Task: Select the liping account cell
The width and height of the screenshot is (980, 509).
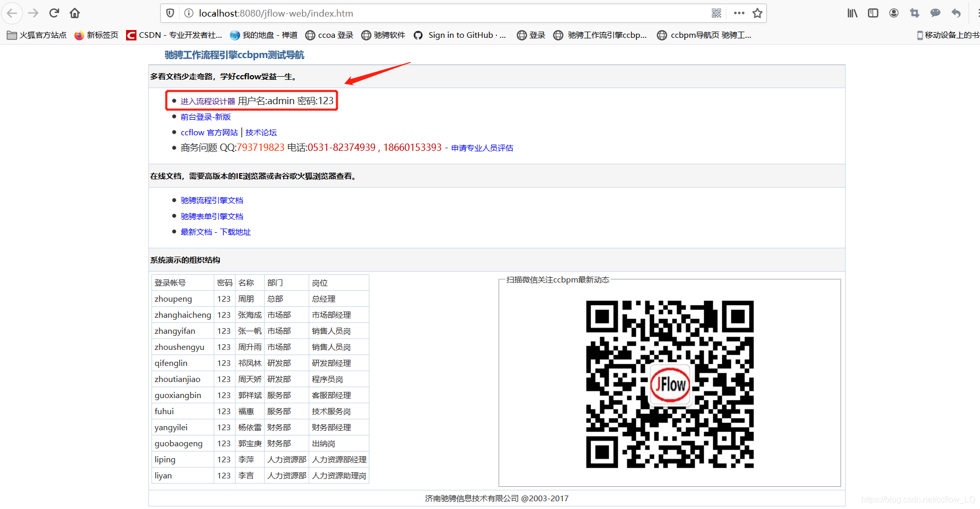Action: [183, 460]
